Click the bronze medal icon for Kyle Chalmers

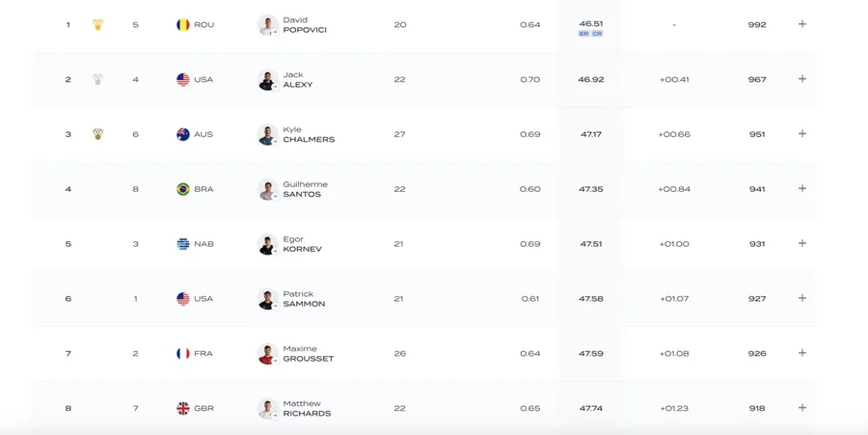98,134
